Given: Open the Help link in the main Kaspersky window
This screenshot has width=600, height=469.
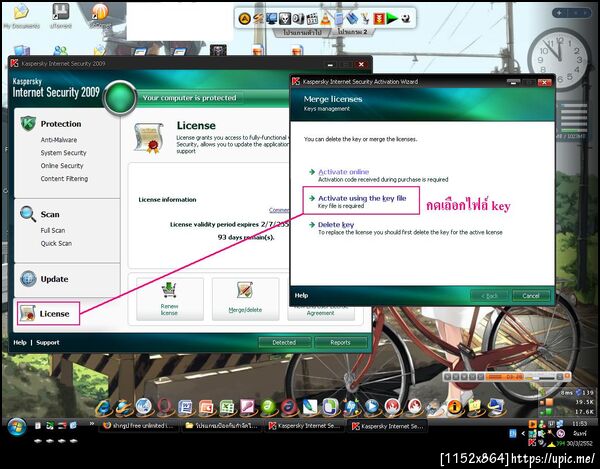Looking at the screenshot, I should tap(20, 342).
